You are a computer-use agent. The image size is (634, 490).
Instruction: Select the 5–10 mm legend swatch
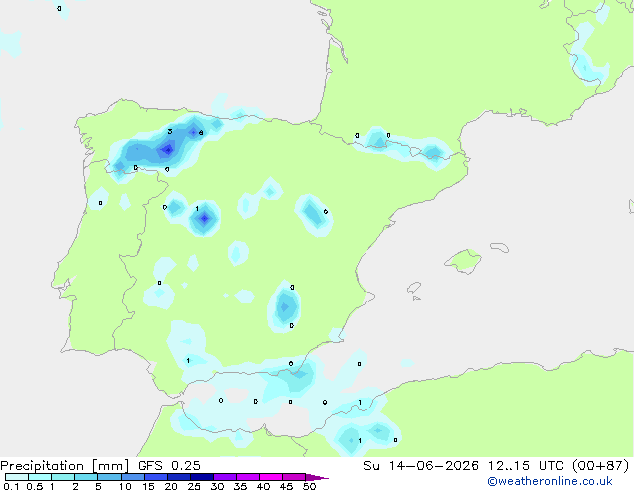pos(109,477)
